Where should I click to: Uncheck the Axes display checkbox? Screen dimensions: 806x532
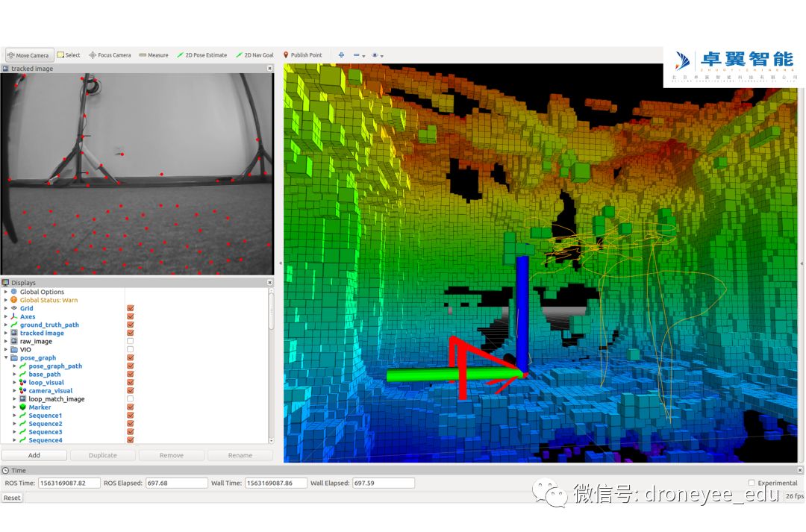(x=130, y=316)
